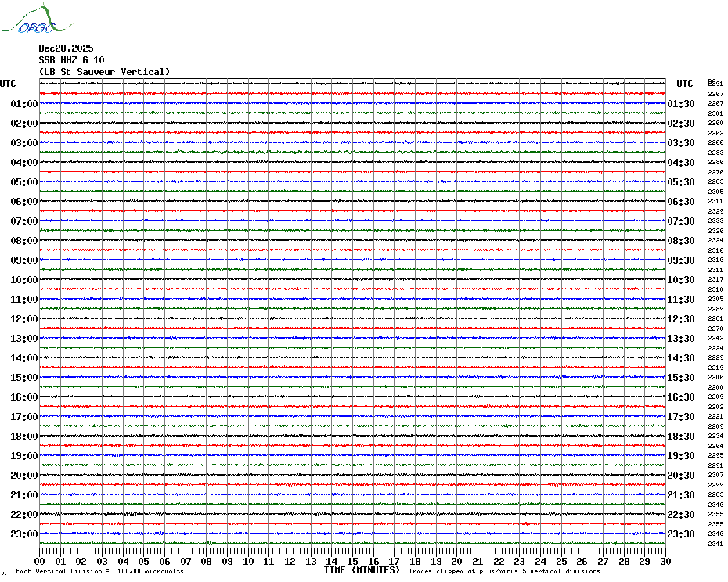Click minute tick label 05 on time axis
Screen dimensions: 728x582
pyautogui.click(x=144, y=561)
